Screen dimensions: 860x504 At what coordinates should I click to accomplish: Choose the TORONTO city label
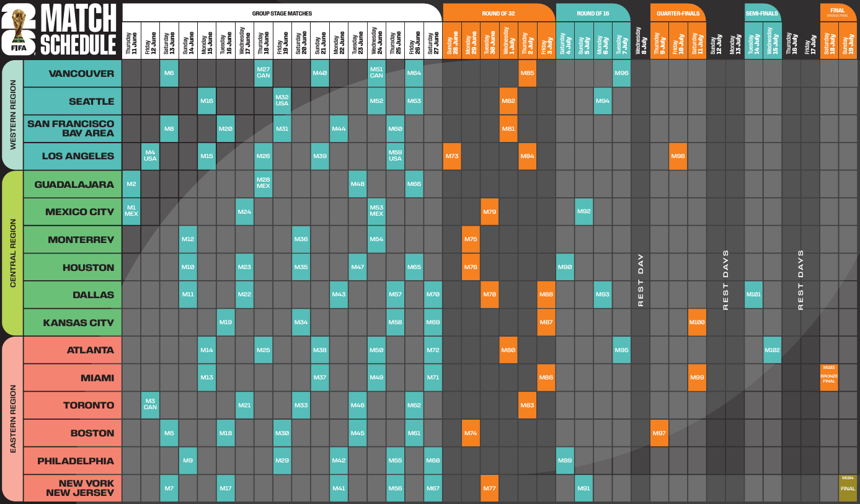click(73, 405)
